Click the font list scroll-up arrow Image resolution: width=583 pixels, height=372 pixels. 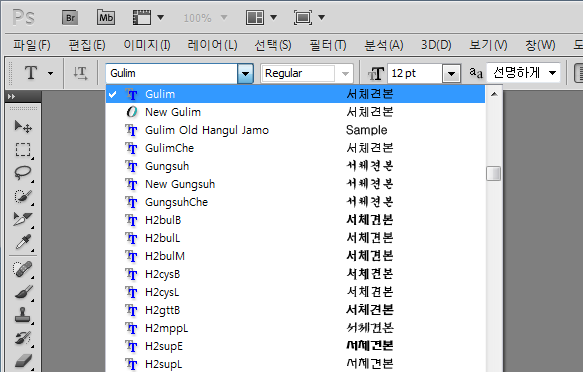494,94
